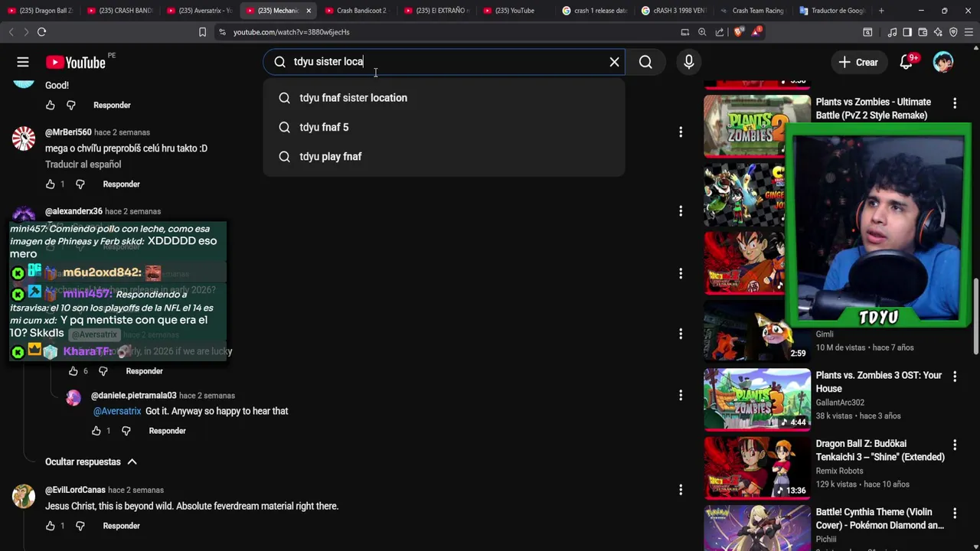Dislike the daniele.pietramala03 reply
This screenshot has height=551, width=980.
coord(126,431)
